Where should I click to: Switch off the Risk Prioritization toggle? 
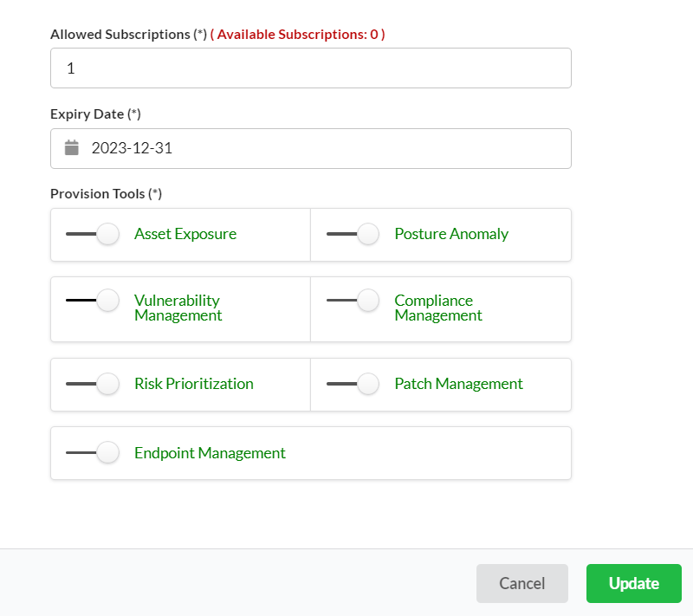point(93,384)
